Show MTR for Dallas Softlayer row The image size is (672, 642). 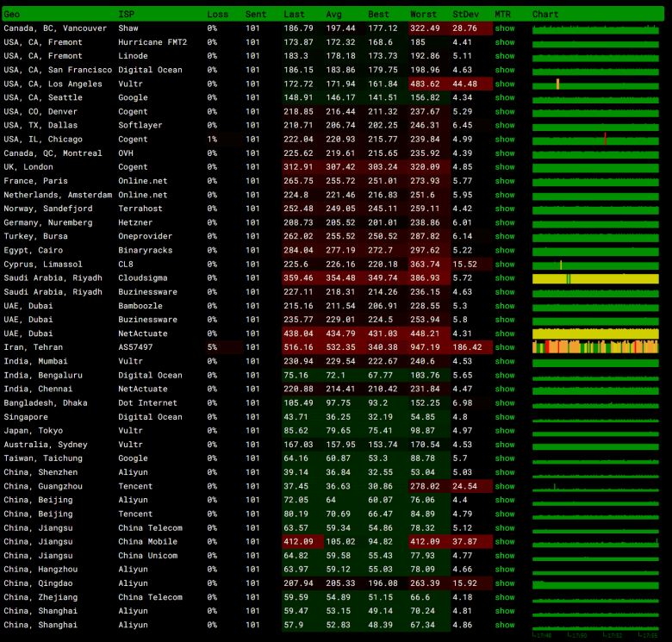pos(504,126)
